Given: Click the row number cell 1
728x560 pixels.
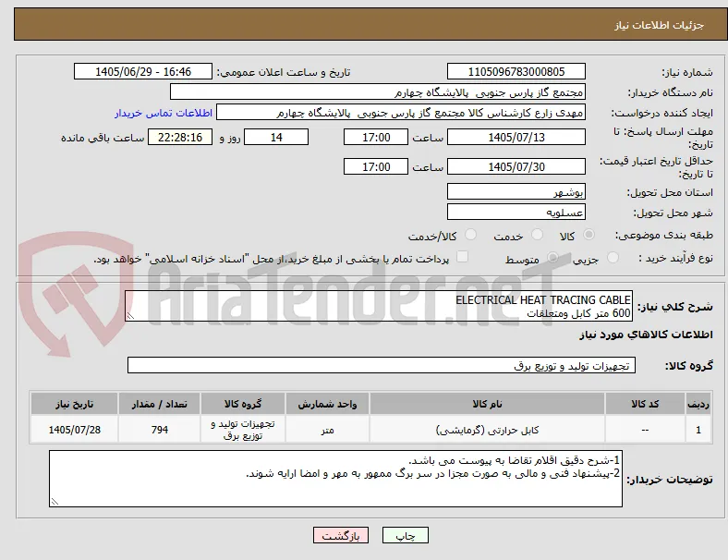Looking at the screenshot, I should click(698, 430).
